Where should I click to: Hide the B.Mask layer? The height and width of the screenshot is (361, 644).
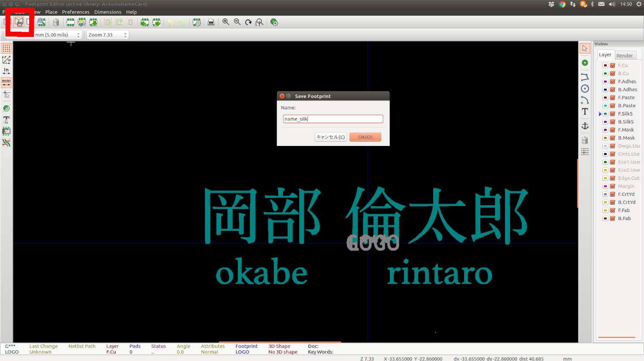coord(613,137)
